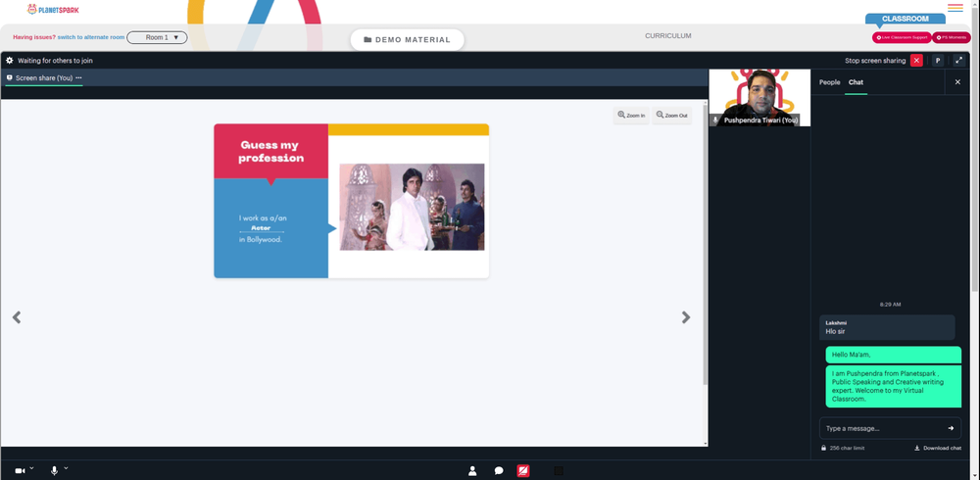This screenshot has height=480, width=980.
Task: Send the chat message with arrow icon
Action: point(951,428)
